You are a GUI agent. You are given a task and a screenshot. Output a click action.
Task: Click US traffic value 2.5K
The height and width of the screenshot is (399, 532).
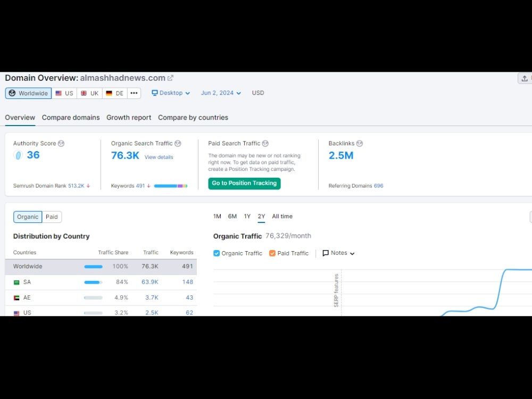pos(152,313)
